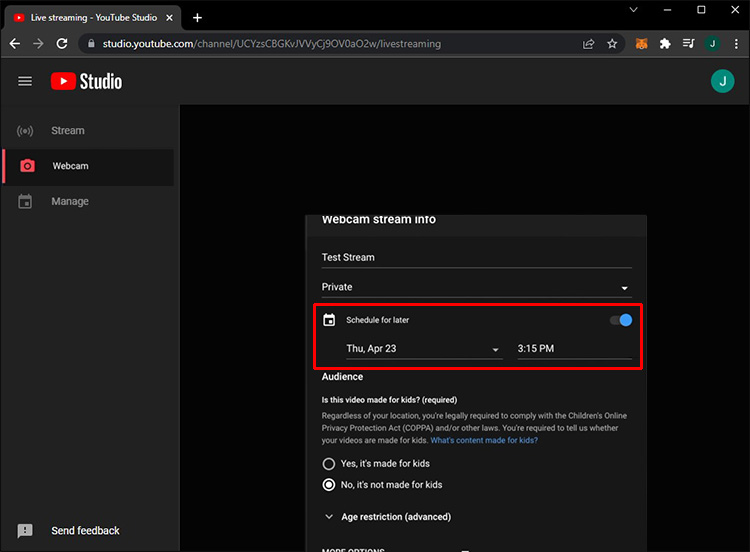Open the Thu, Apr 23 date dropdown
750x552 pixels.
tap(423, 349)
